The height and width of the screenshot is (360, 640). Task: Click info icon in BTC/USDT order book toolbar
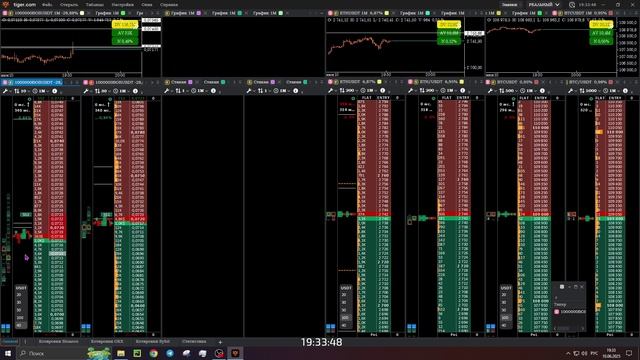[625, 91]
